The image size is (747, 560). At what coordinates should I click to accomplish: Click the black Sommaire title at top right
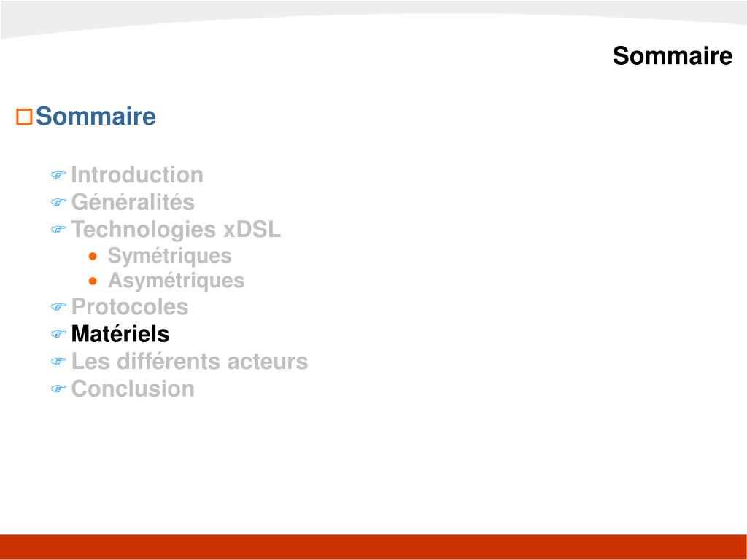click(673, 55)
